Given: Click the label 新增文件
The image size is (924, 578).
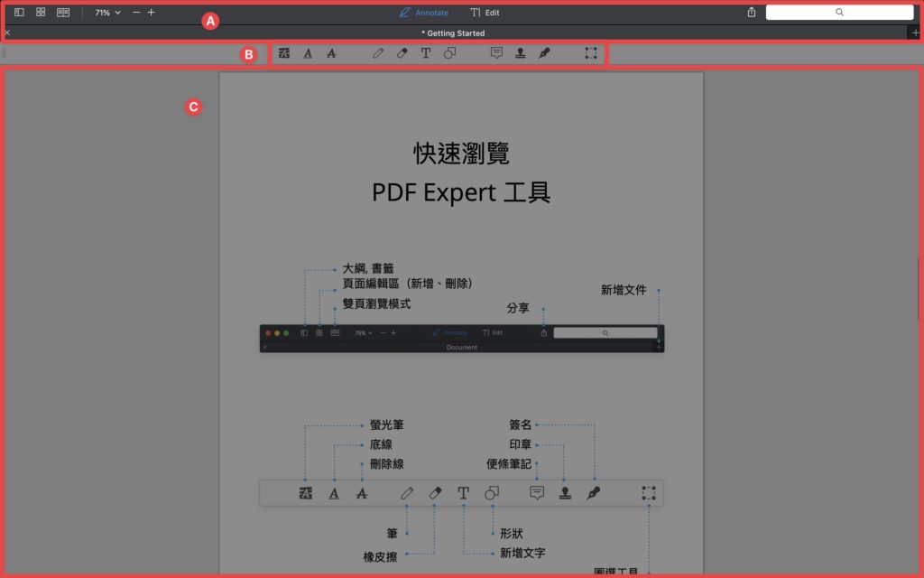Looking at the screenshot, I should coord(624,290).
